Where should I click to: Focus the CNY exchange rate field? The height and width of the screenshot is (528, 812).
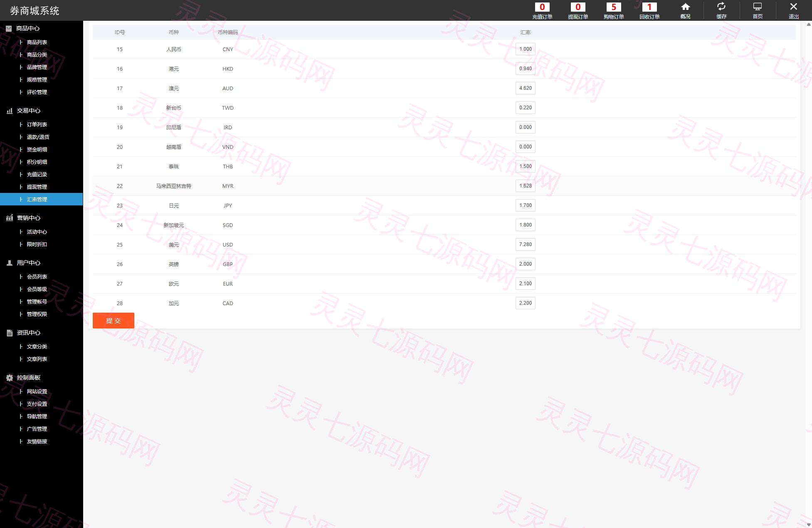[526, 49]
